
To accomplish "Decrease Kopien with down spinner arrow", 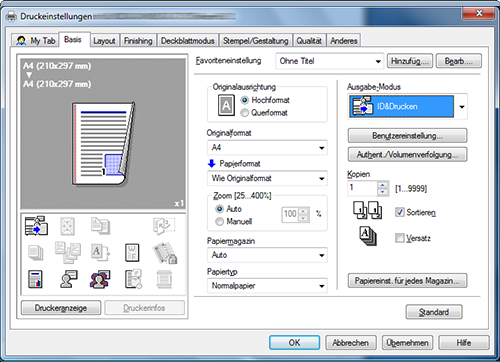I will click(x=383, y=192).
